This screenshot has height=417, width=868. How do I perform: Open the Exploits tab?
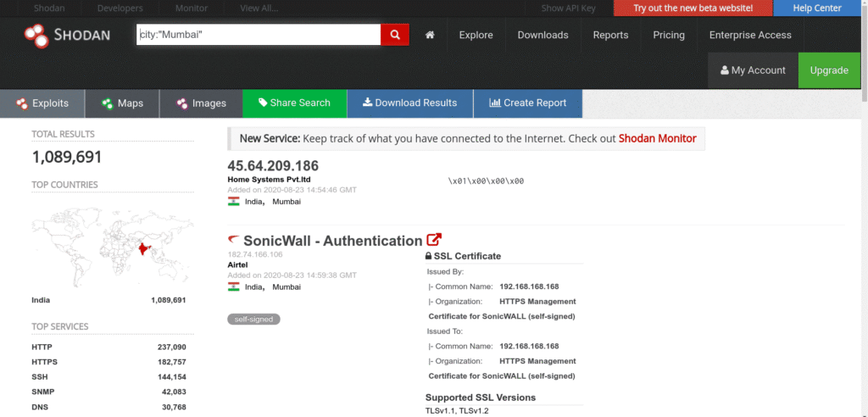[42, 103]
